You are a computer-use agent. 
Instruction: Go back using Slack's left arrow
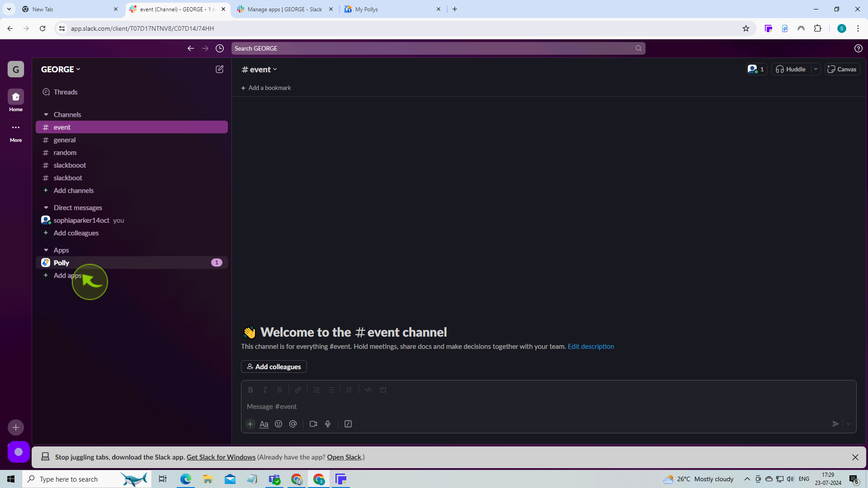pos(191,48)
